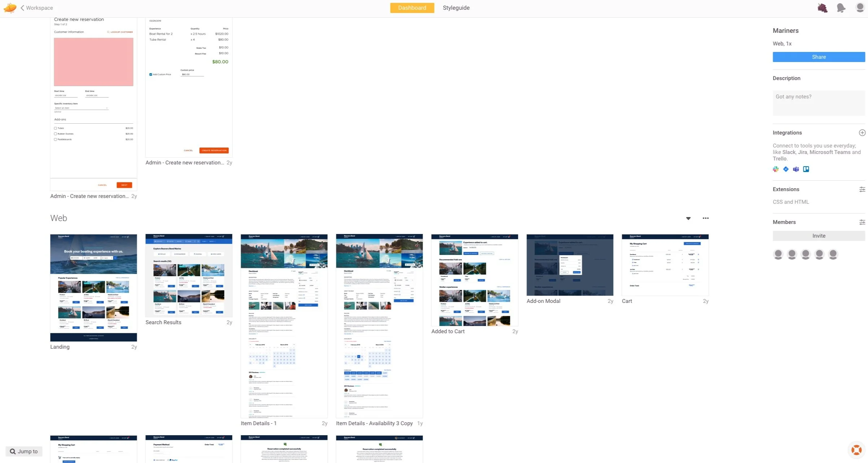
Task: Open Extensions settings sliders icon
Action: pyautogui.click(x=862, y=189)
